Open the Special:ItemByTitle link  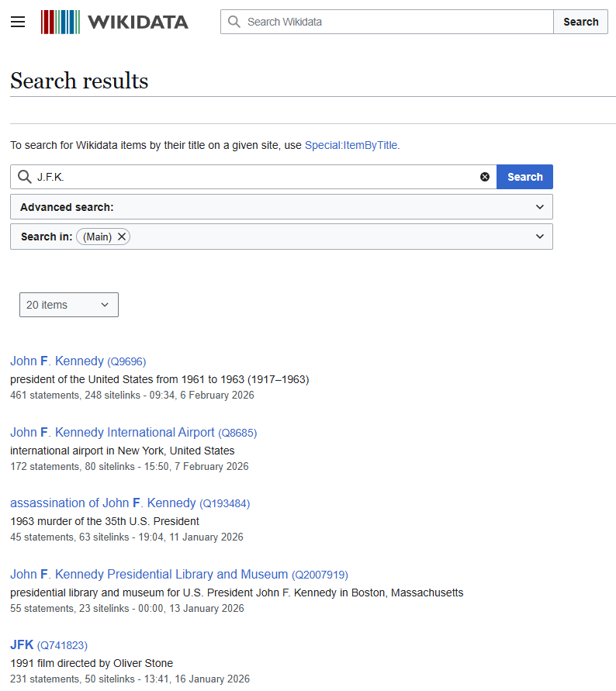pos(351,145)
